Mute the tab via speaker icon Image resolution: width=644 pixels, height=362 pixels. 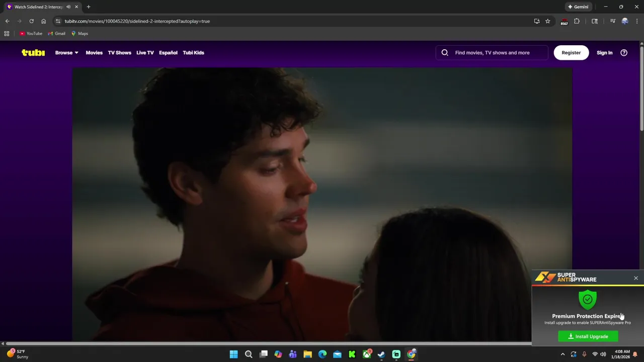click(x=68, y=7)
